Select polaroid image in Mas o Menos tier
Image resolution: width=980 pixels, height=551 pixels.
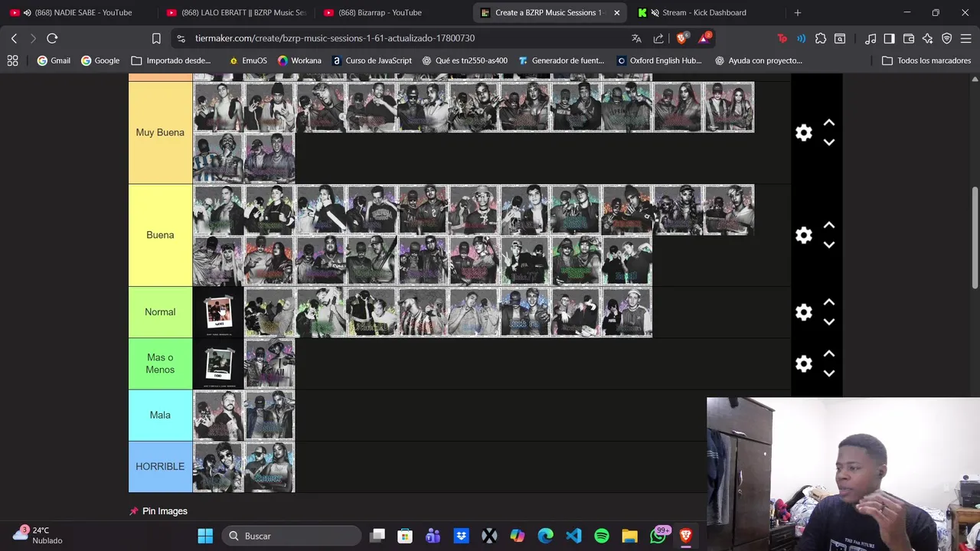point(218,364)
